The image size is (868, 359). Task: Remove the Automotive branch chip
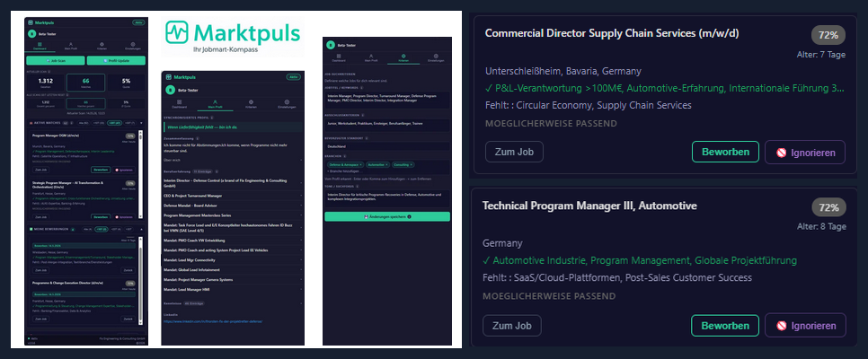tap(386, 164)
